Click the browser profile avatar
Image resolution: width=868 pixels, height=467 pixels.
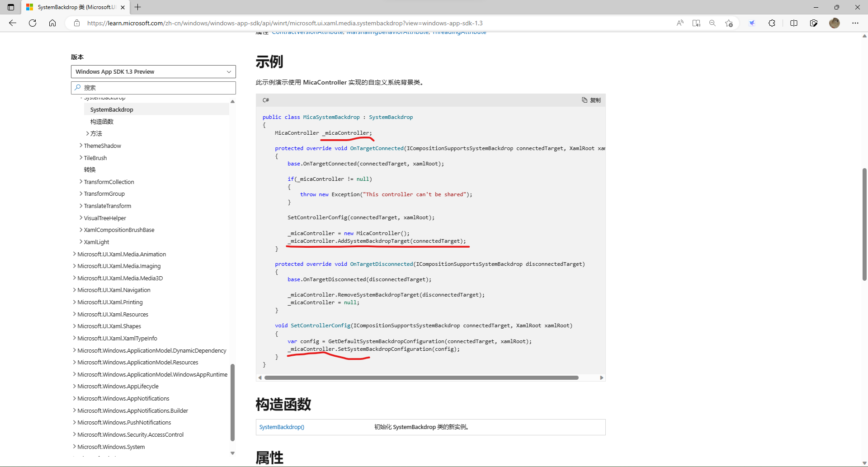click(835, 23)
